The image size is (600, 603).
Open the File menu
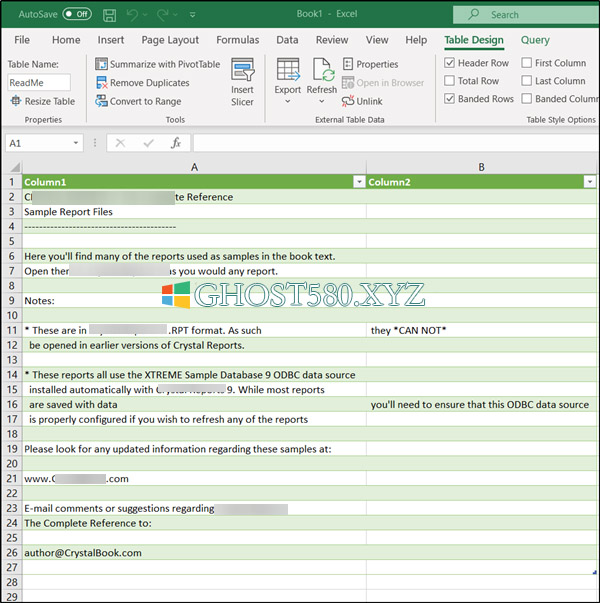22,40
